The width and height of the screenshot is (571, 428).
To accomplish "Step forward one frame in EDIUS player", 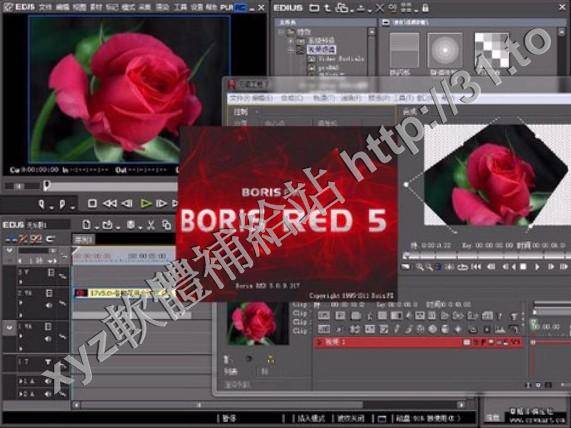I will point(161,203).
